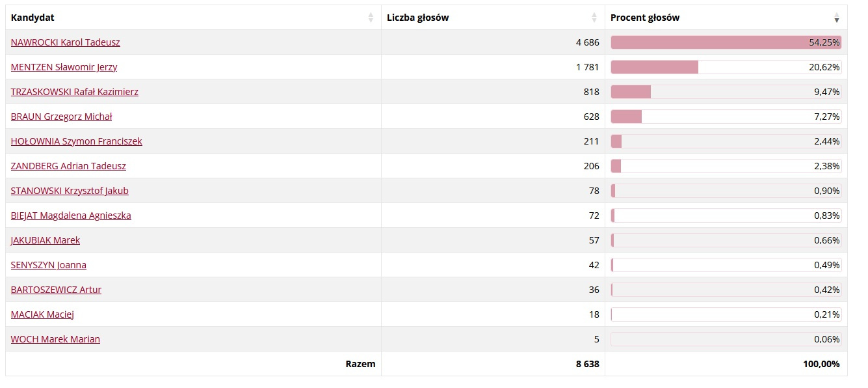Click the 20,62% percentage bar

tap(726, 67)
